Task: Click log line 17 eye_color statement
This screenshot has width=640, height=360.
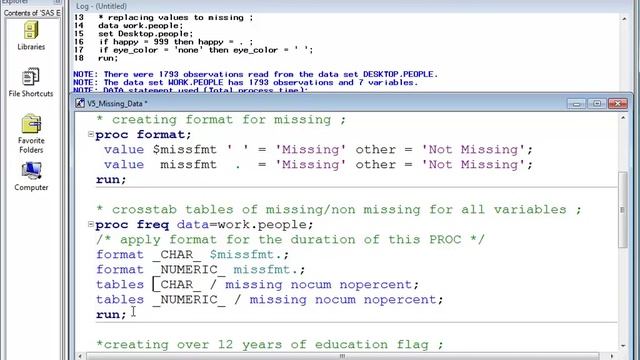Action: [206, 50]
